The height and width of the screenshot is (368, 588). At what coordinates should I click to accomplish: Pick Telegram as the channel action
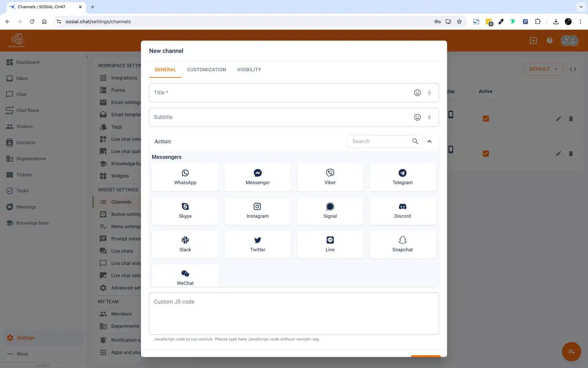click(x=403, y=177)
